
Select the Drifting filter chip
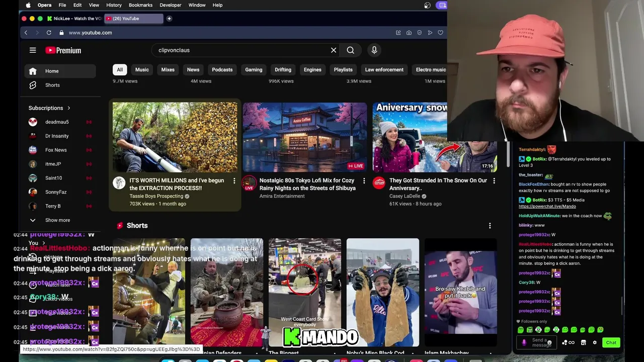[x=283, y=70]
